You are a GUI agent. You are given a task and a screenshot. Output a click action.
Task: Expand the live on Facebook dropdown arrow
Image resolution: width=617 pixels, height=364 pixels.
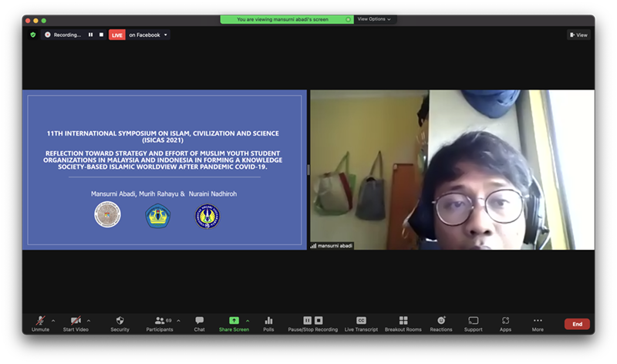click(166, 35)
